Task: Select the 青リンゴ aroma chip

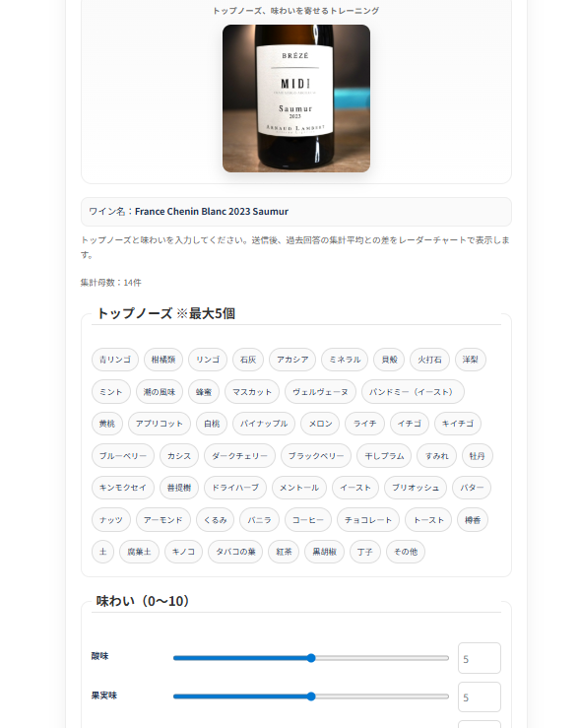Action: pyautogui.click(x=115, y=360)
